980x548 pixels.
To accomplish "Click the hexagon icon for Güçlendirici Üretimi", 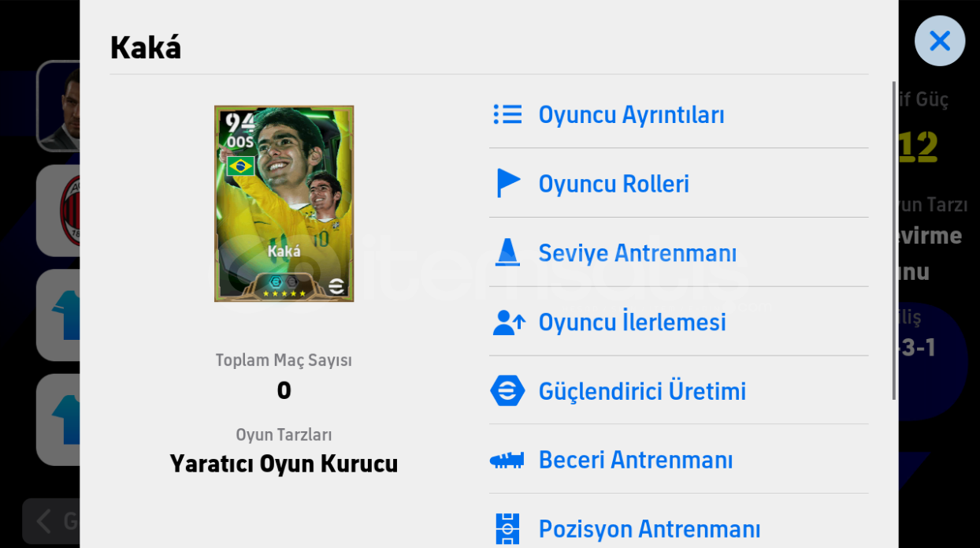I will (x=507, y=391).
